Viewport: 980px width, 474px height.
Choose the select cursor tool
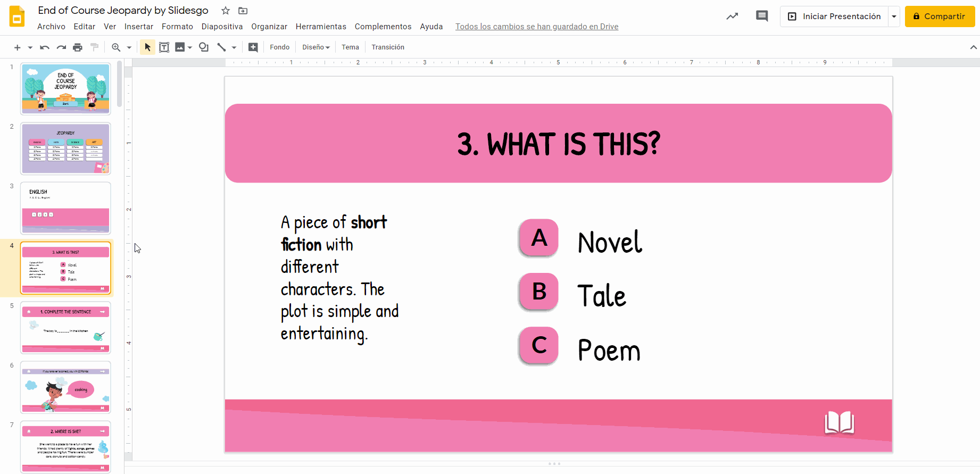[147, 47]
